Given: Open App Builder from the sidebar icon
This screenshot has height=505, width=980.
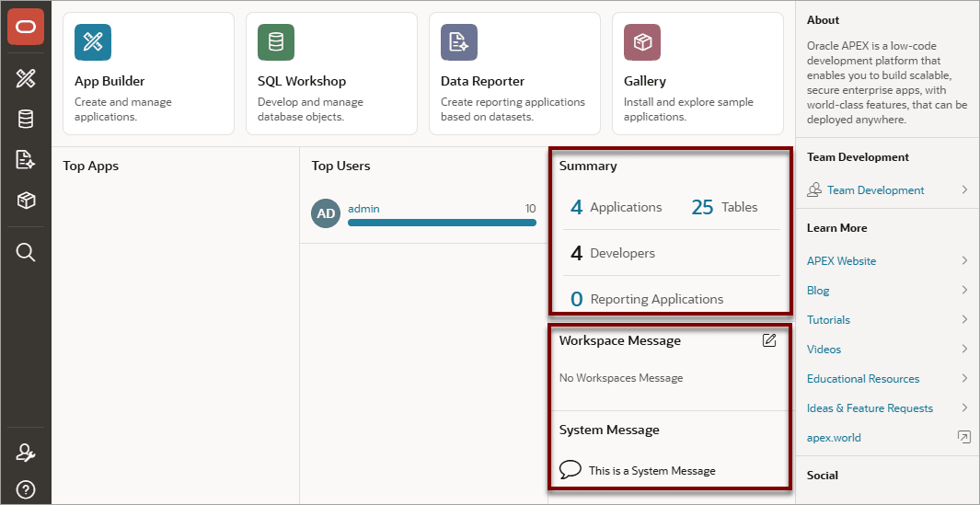Looking at the screenshot, I should pyautogui.click(x=26, y=78).
